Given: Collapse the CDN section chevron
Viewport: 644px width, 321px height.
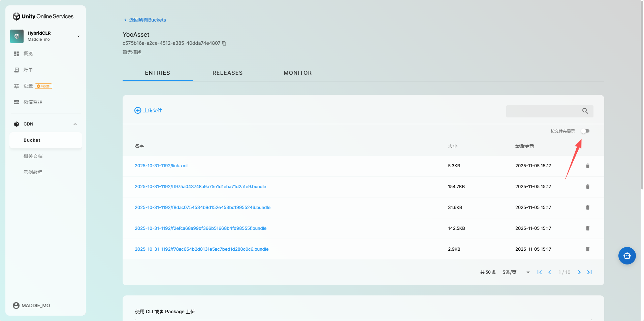Looking at the screenshot, I should (x=75, y=124).
